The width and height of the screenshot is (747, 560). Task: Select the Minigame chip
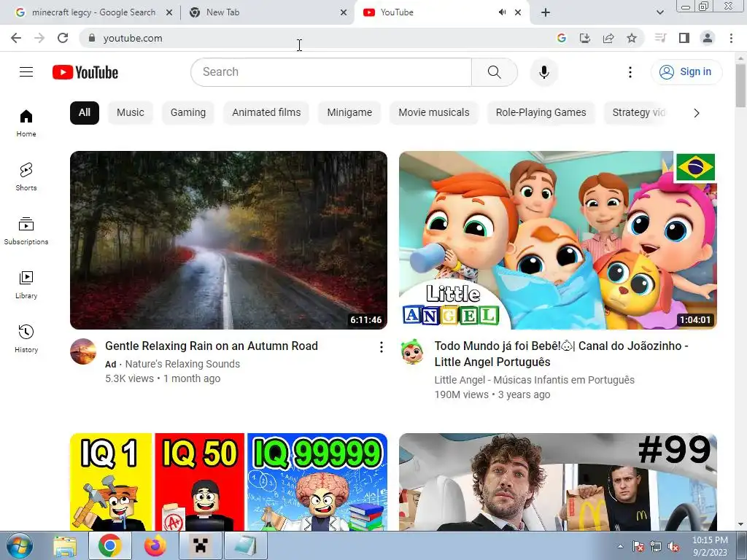coord(349,113)
